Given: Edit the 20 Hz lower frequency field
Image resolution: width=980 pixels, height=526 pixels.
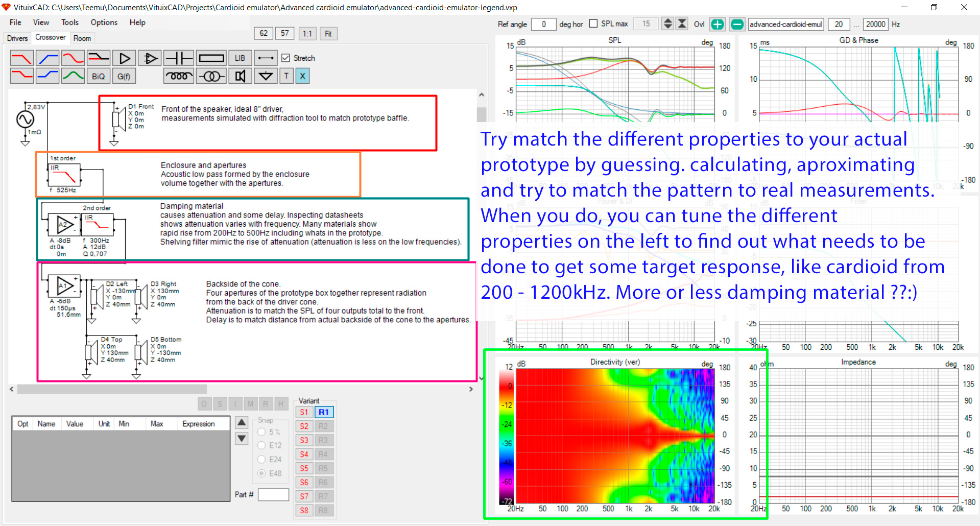Looking at the screenshot, I should (x=839, y=24).
